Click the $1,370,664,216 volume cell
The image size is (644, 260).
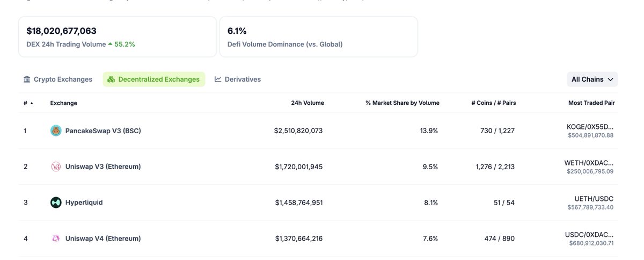299,239
